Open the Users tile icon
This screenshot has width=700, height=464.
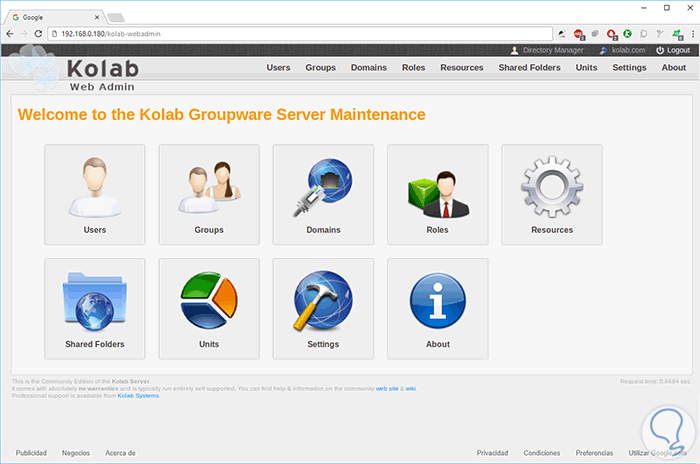click(95, 194)
